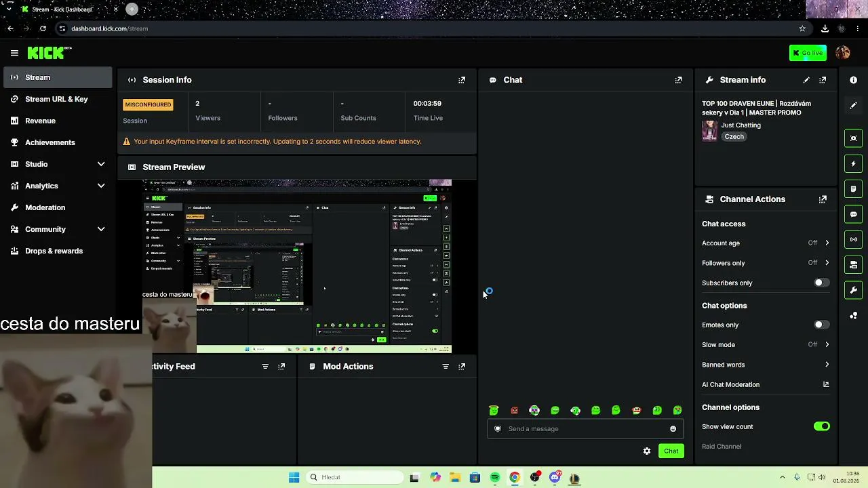The height and width of the screenshot is (488, 868).
Task: Open Followers only options
Action: coord(766,263)
